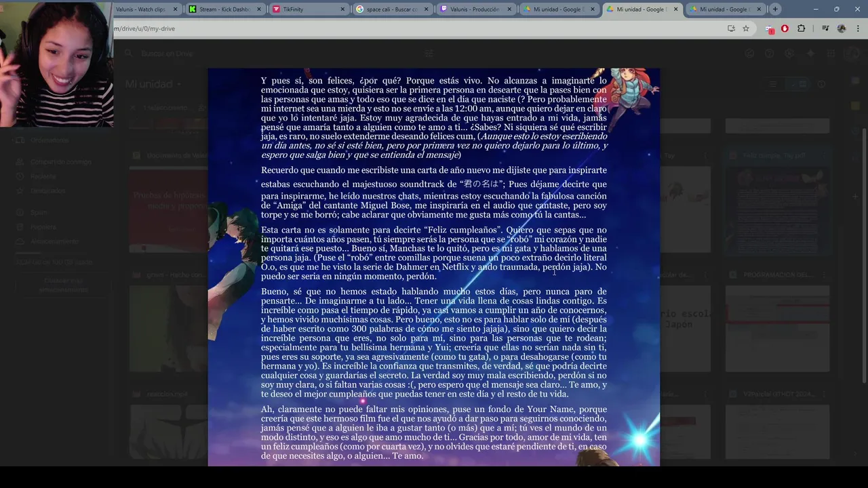Open the Prueba de hipótesis document thumbnail
Viewport: 868px width, 488px height.
tap(168, 209)
